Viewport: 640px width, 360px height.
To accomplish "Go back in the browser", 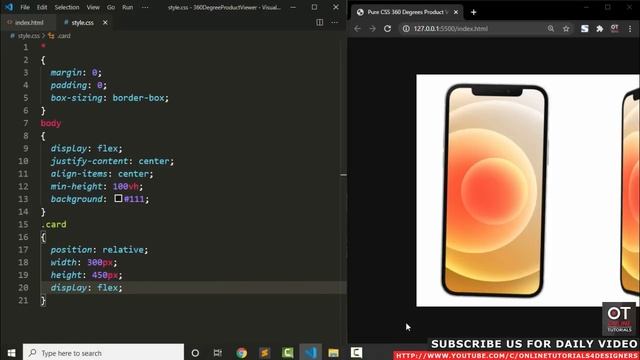I will (x=358, y=29).
